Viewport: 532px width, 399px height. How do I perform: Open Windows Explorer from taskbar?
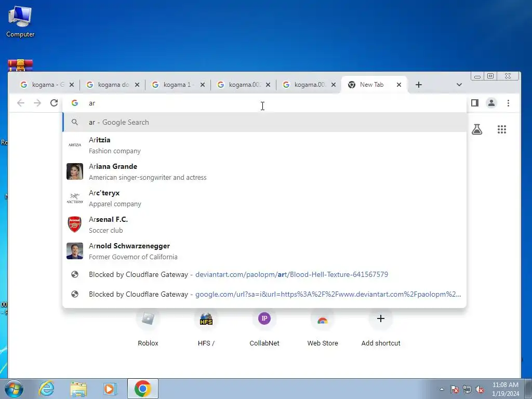[78, 389]
